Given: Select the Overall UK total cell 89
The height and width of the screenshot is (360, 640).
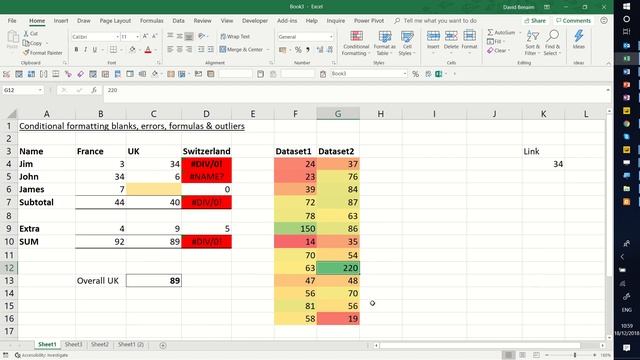Looking at the screenshot, I should (154, 280).
